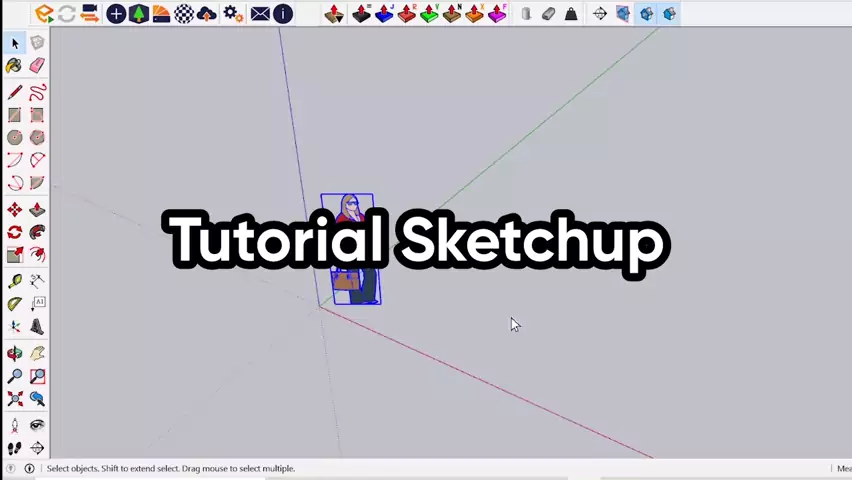Screen dimensions: 852x480
Task: Click the gears settings toolbar icon
Action: pos(232,14)
